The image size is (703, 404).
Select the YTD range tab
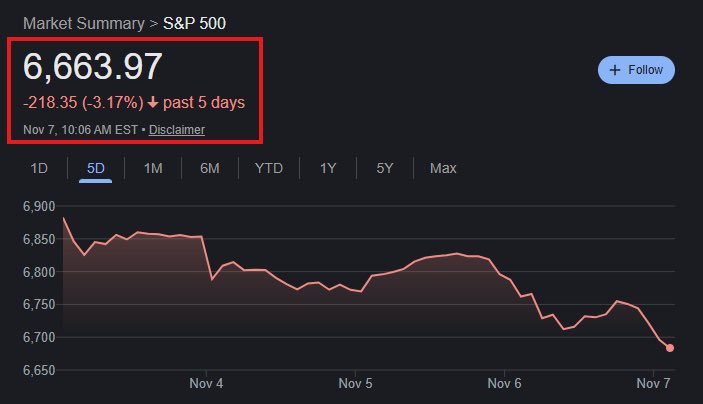pyautogui.click(x=269, y=168)
